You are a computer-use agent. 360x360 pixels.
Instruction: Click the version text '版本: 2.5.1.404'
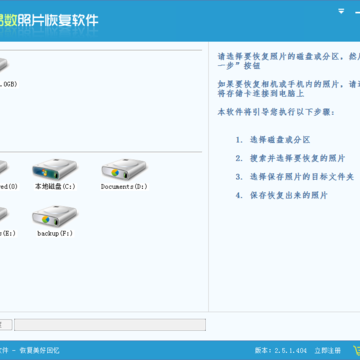point(281,350)
